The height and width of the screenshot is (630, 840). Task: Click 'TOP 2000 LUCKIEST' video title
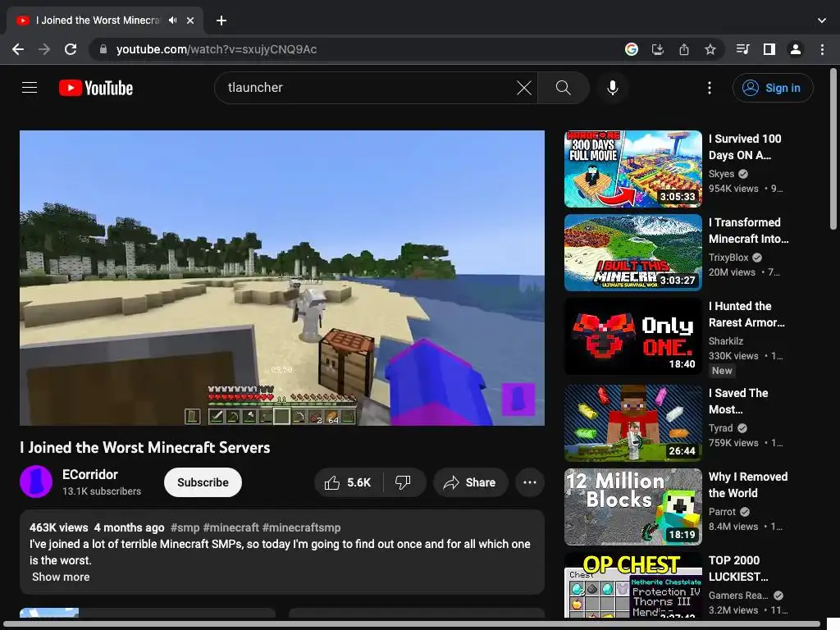coord(739,568)
